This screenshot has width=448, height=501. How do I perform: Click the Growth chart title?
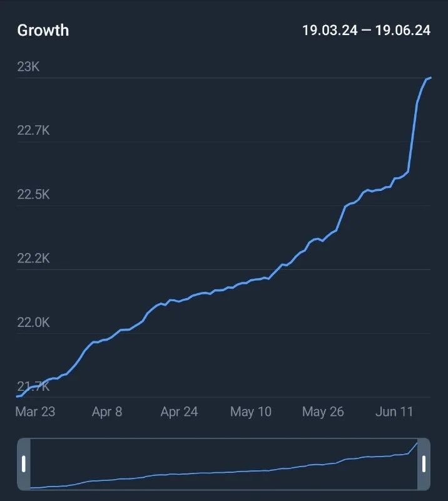(x=43, y=30)
